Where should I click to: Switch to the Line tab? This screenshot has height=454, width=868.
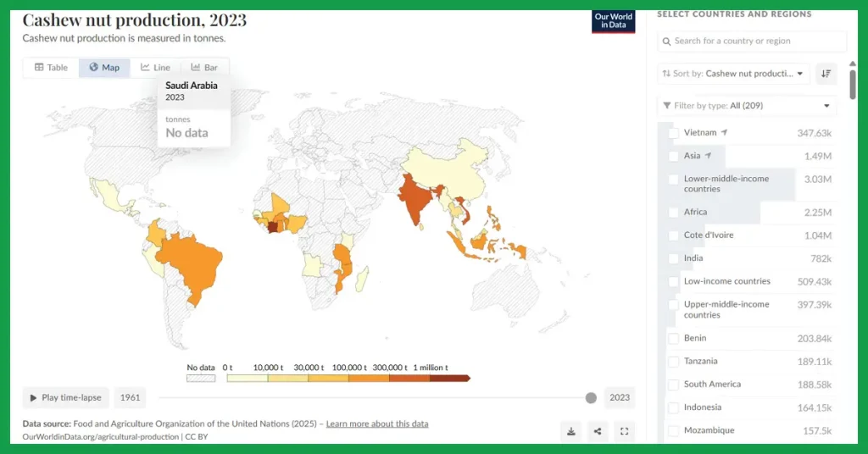tap(155, 68)
